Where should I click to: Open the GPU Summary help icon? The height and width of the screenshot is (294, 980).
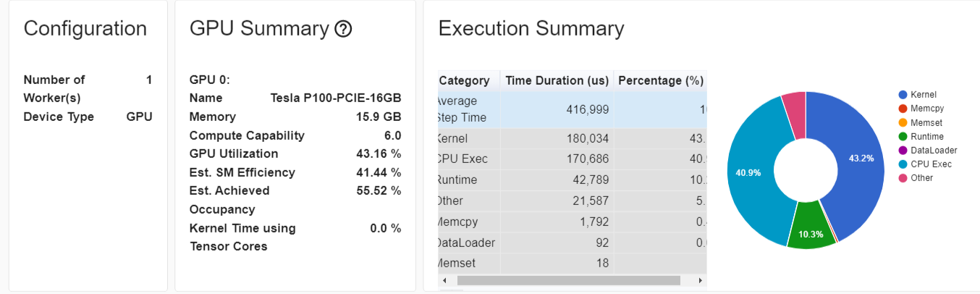(x=344, y=30)
